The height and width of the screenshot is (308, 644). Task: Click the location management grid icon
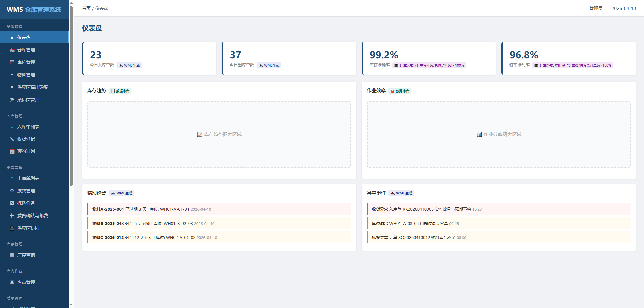point(12,62)
